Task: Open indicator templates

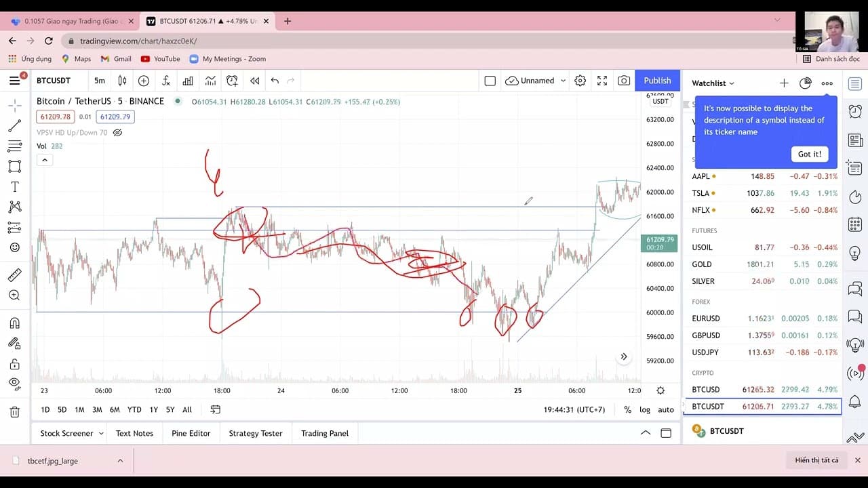Action: pos(210,81)
